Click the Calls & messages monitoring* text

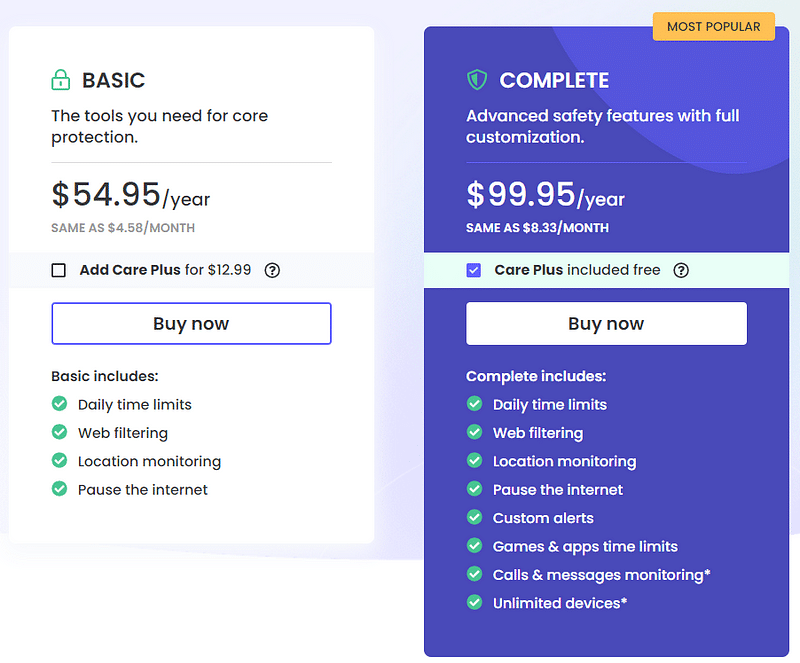coord(602,575)
